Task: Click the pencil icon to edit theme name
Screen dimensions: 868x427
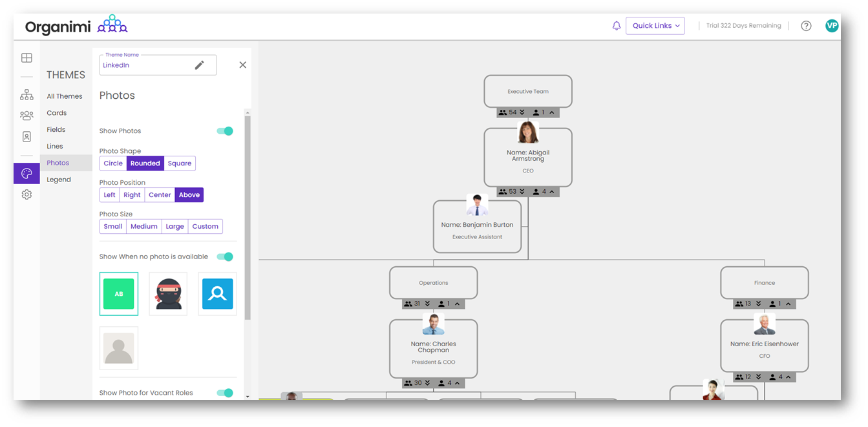Action: click(x=200, y=65)
